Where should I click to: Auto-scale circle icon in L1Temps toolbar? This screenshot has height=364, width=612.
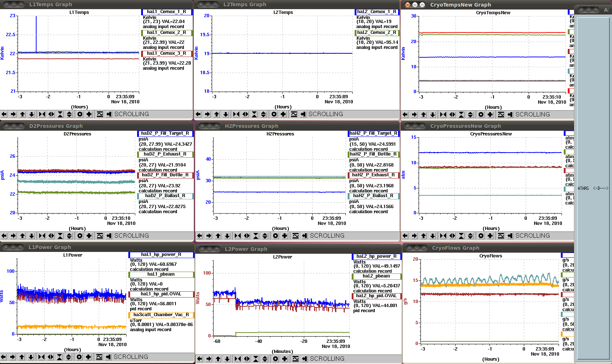80,114
